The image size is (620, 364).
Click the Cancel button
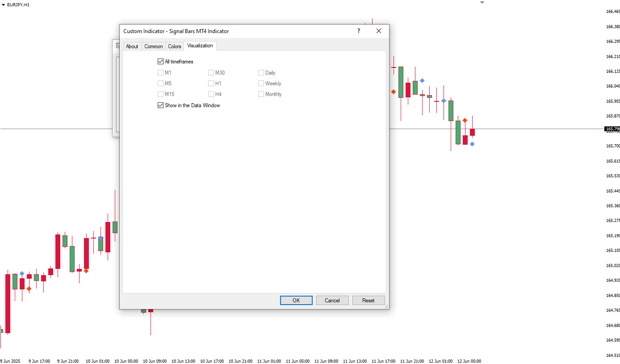coord(332,300)
